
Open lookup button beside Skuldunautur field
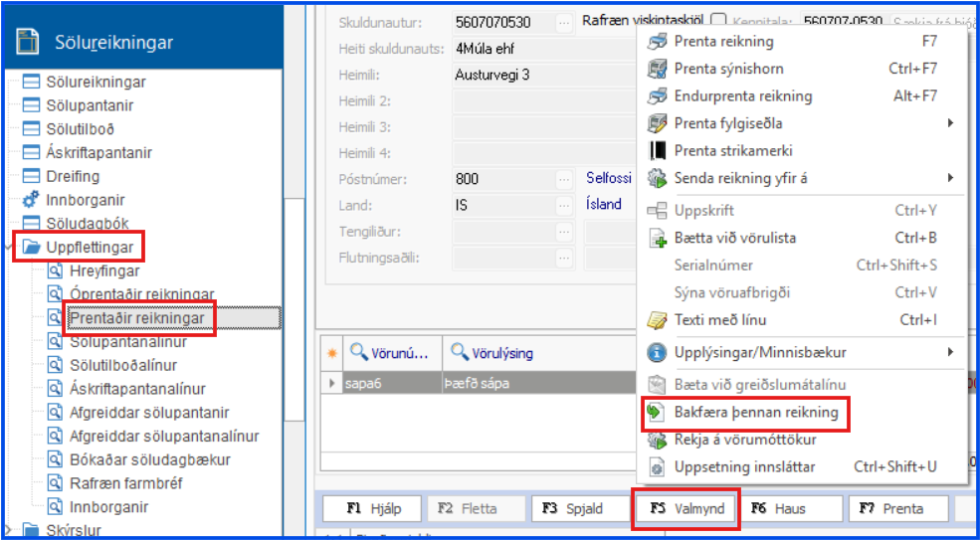tap(564, 21)
